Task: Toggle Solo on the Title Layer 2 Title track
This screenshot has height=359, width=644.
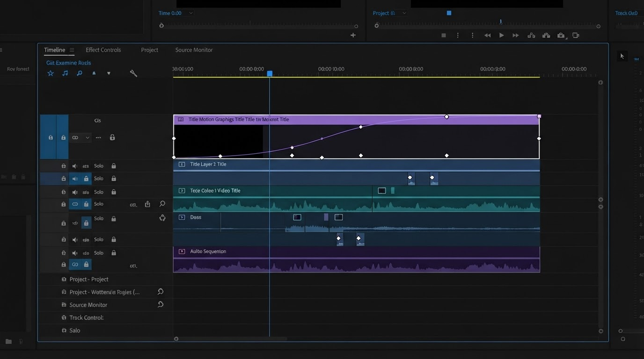Action: 98,166
